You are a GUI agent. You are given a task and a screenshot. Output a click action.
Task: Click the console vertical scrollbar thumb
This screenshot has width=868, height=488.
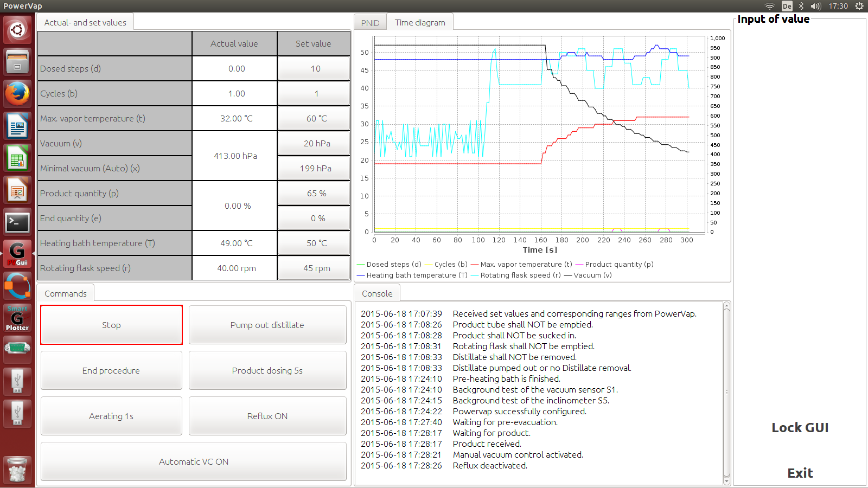pyautogui.click(x=726, y=393)
